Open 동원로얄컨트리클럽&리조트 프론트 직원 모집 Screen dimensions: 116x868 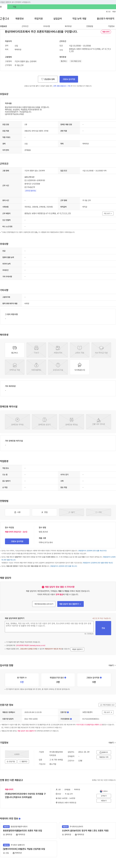(x=23, y=831)
